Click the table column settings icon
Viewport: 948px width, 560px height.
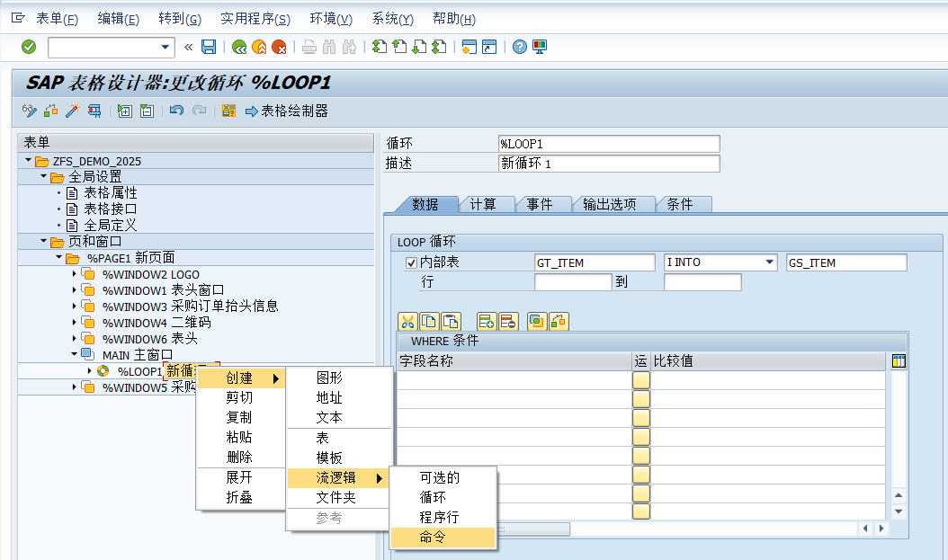click(899, 361)
